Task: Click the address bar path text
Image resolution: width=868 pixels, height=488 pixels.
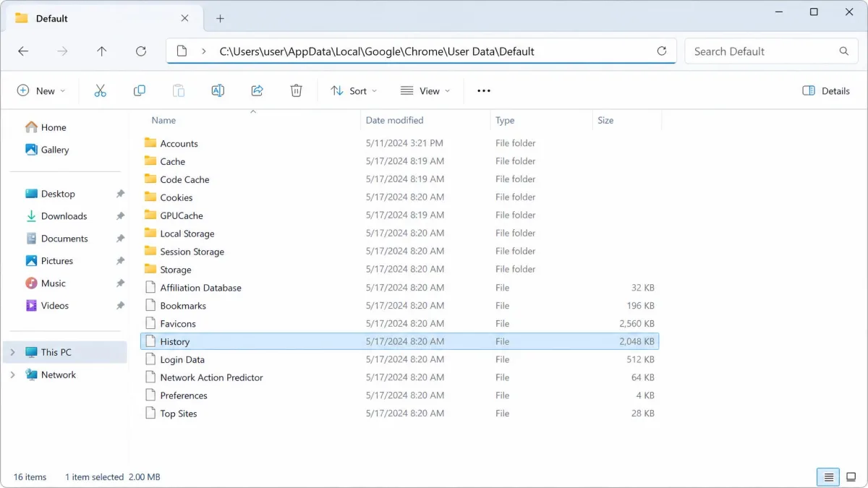Action: [377, 51]
